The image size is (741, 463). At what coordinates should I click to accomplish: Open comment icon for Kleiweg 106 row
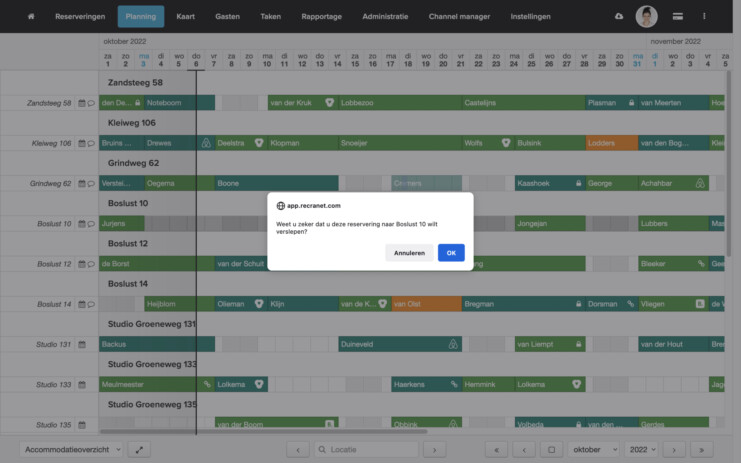point(91,143)
